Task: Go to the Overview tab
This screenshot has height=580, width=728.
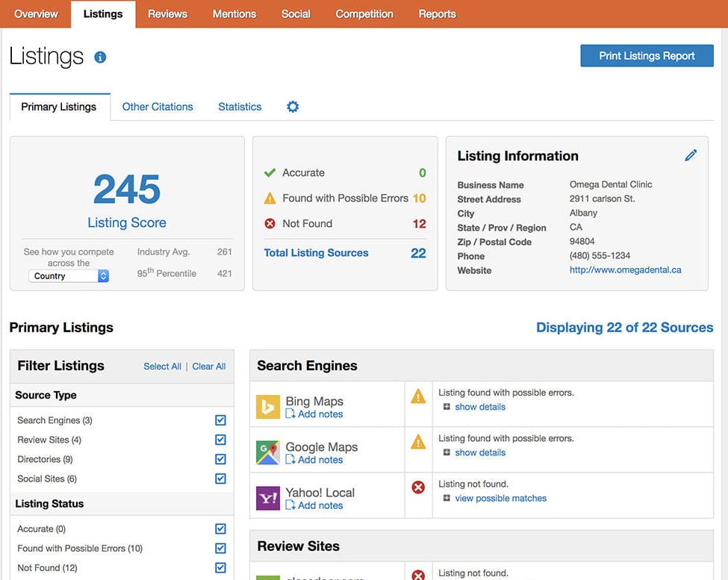Action: pos(36,14)
